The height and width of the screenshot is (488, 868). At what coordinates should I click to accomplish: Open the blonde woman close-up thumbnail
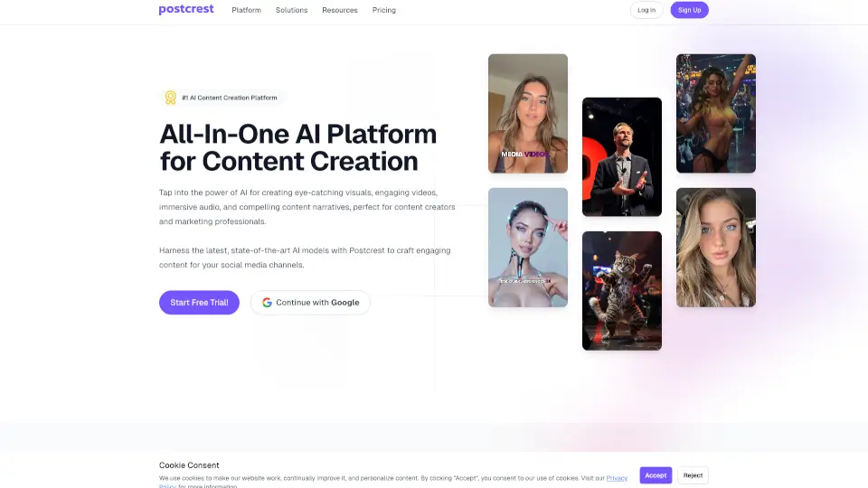click(716, 248)
